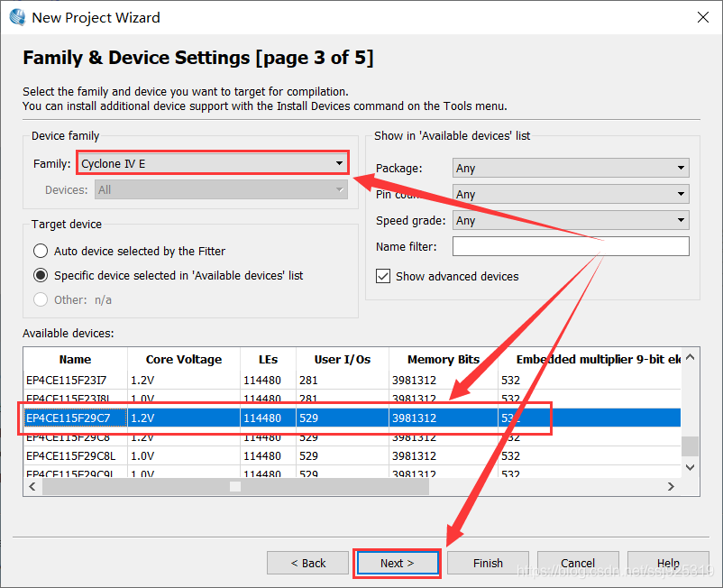Screen dimensions: 723x588
Task: Click into the Name filter field
Action: (571, 246)
